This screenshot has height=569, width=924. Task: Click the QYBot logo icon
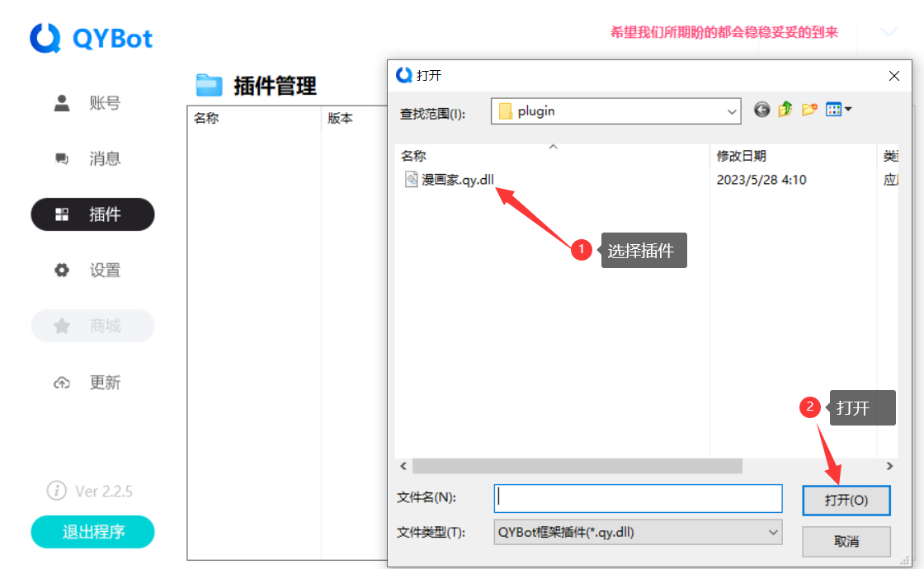point(46,38)
